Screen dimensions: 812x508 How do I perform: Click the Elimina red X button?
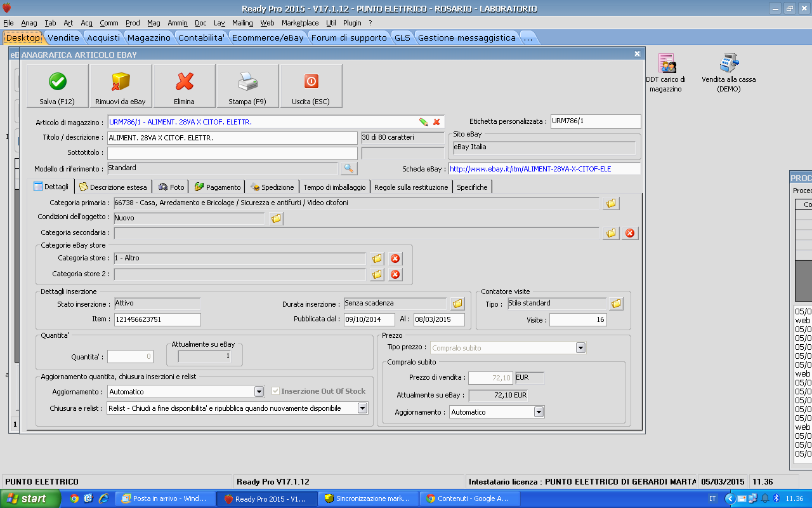185,86
